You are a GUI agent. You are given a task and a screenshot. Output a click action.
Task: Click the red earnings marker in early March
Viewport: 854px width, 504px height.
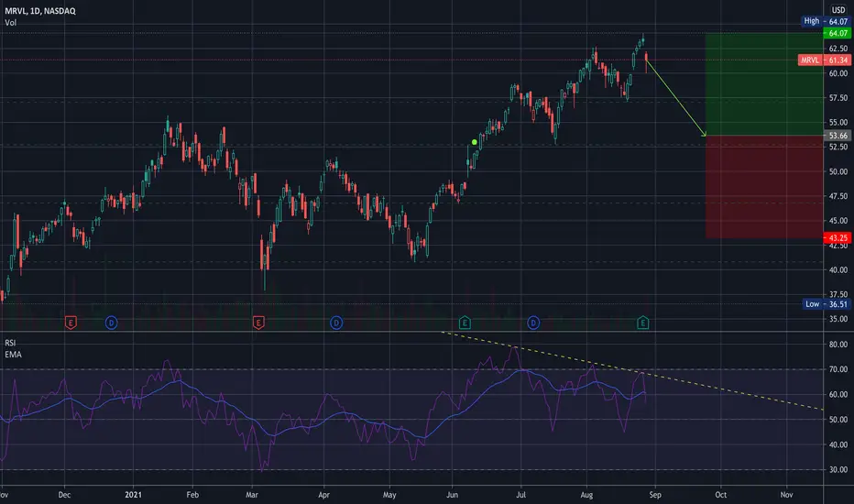click(258, 323)
